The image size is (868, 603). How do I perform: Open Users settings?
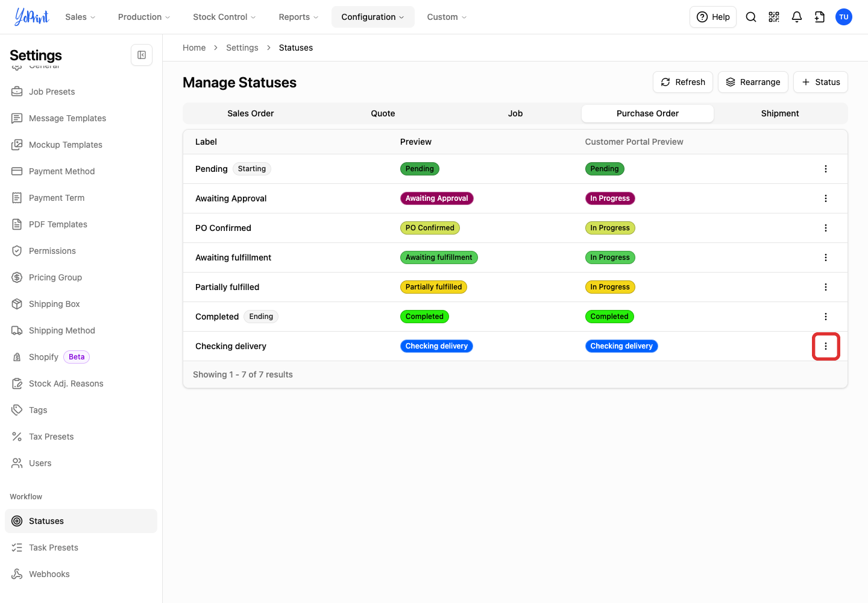[x=81, y=463]
